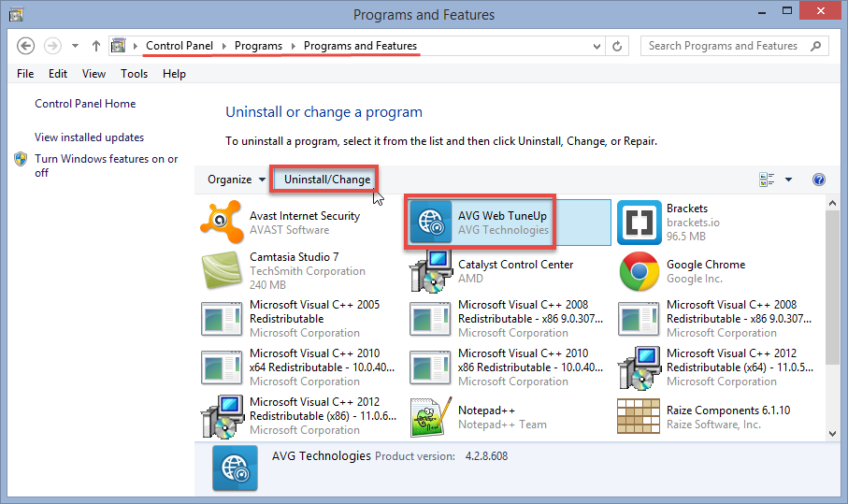Click the Uninstall/Change button
Image resolution: width=848 pixels, height=504 pixels.
point(327,180)
